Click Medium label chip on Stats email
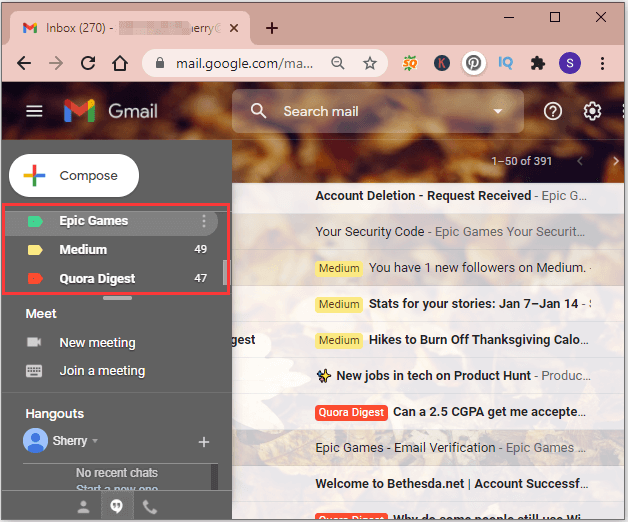Image resolution: width=628 pixels, height=522 pixels. pyautogui.click(x=339, y=304)
